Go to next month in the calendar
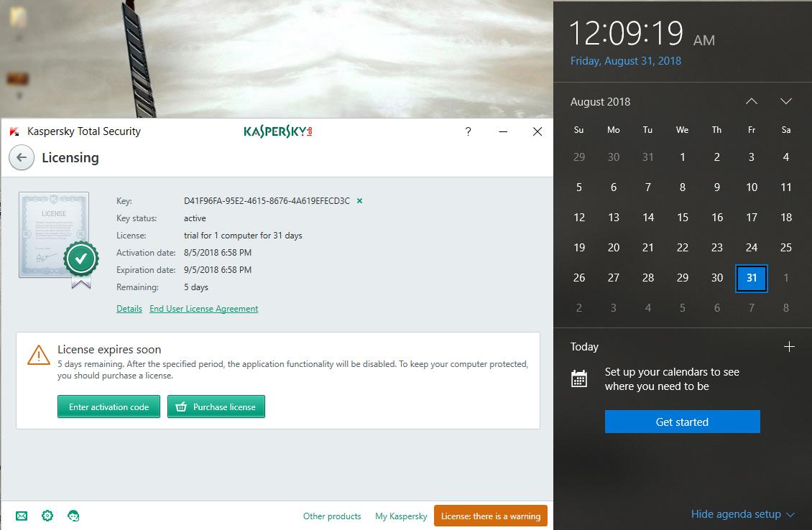 coord(786,101)
